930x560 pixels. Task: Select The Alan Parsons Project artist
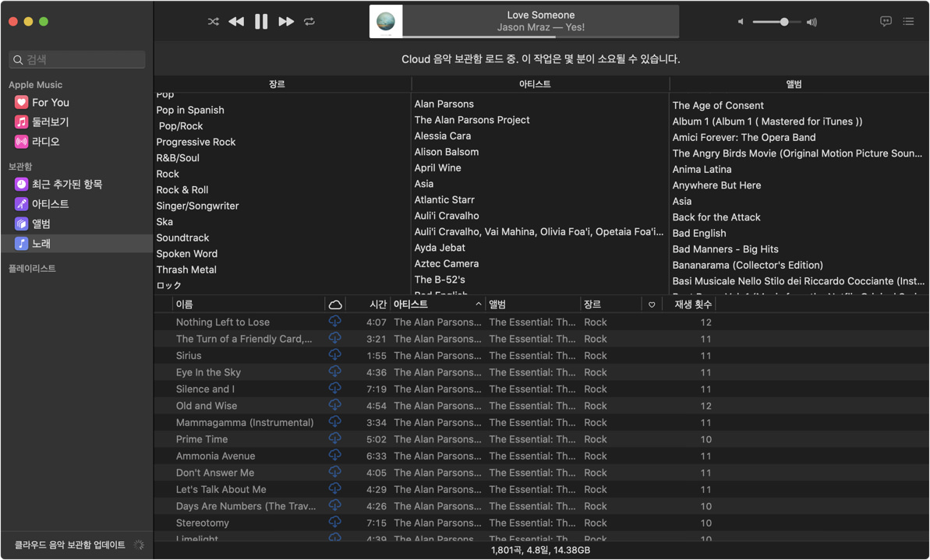(472, 120)
